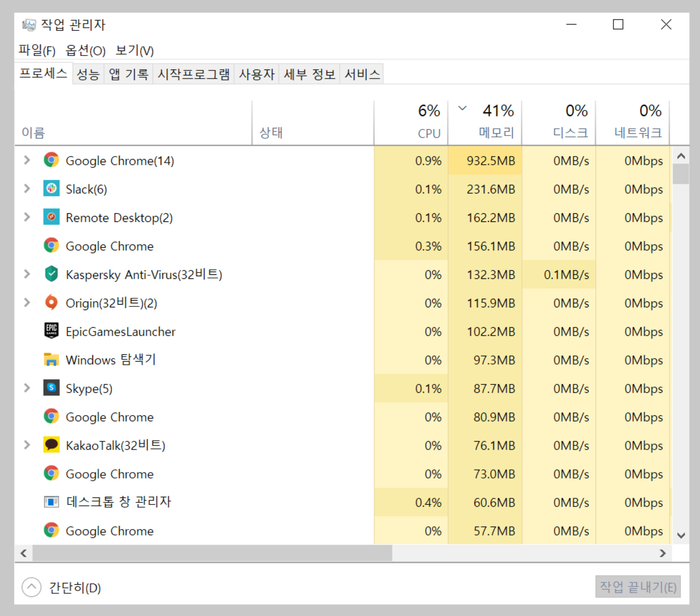The height and width of the screenshot is (616, 700).
Task: Click the vertical scrollbar up arrow
Action: [681, 156]
